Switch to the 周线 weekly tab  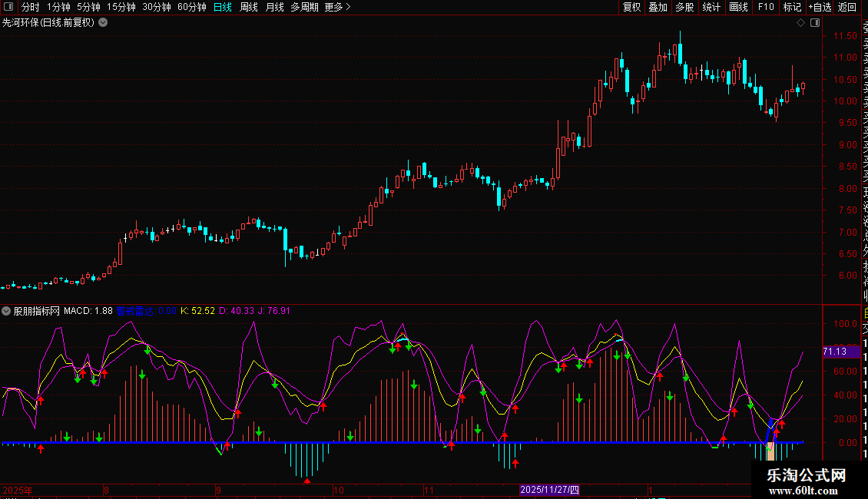pos(249,7)
